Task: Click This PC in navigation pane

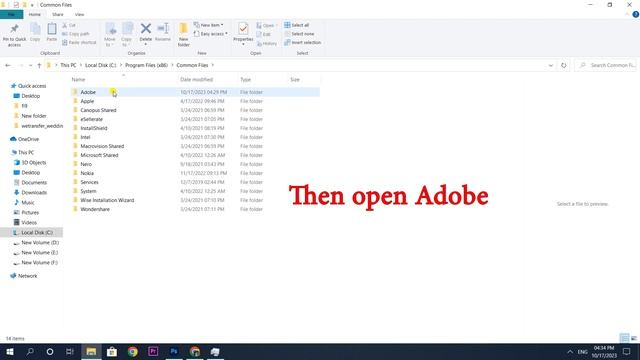Action: (x=26, y=152)
